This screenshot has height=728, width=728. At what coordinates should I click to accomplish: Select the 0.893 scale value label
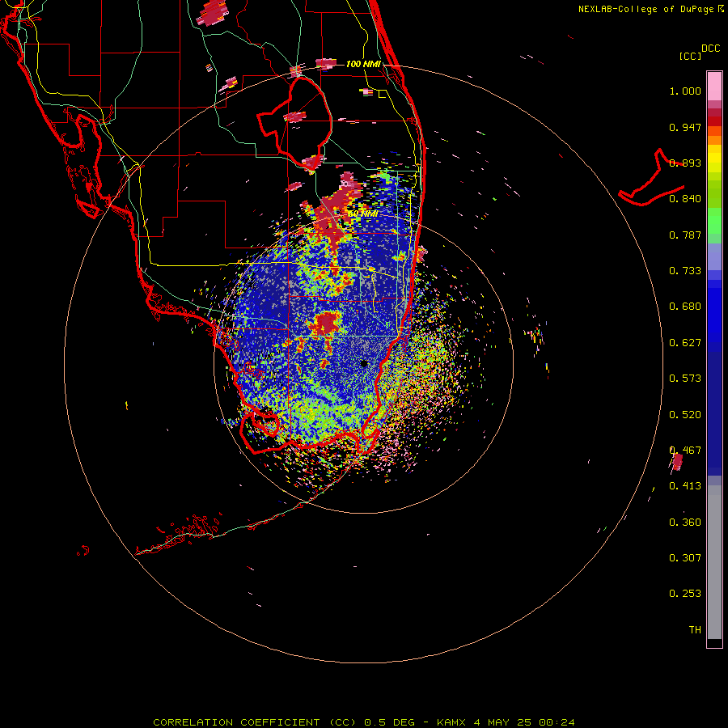pos(685,163)
